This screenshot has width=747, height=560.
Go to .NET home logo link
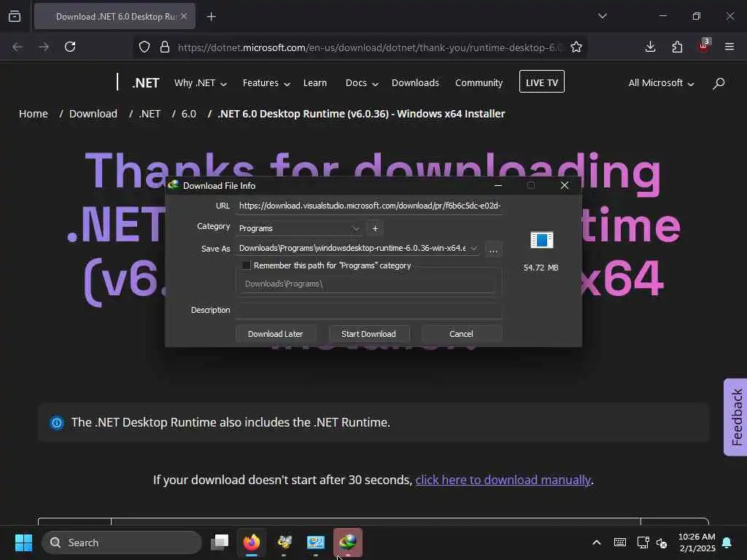tap(145, 83)
